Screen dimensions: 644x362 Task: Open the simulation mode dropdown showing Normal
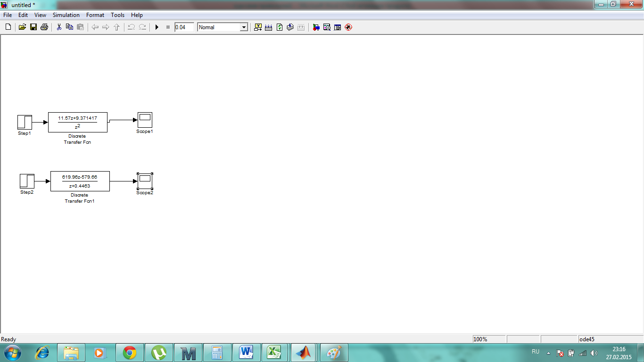pos(223,27)
